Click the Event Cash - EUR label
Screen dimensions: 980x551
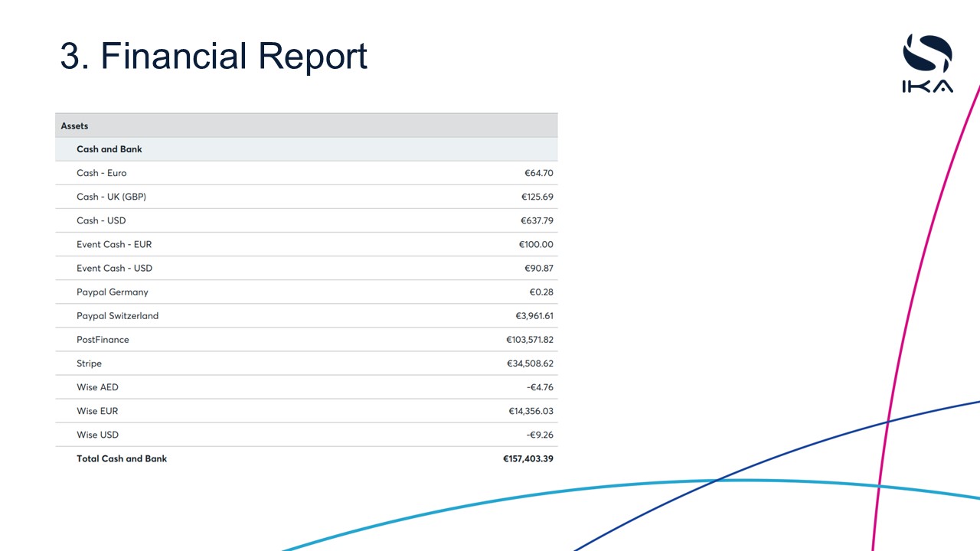coord(114,244)
